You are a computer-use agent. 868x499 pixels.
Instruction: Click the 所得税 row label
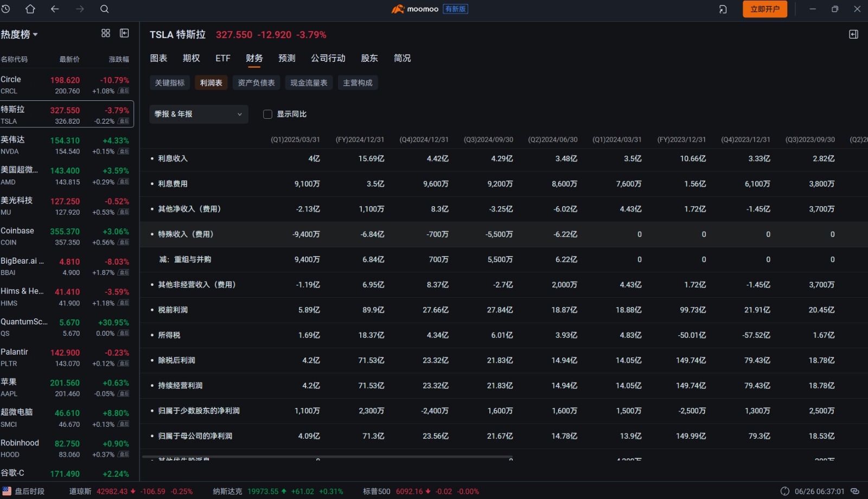(169, 335)
